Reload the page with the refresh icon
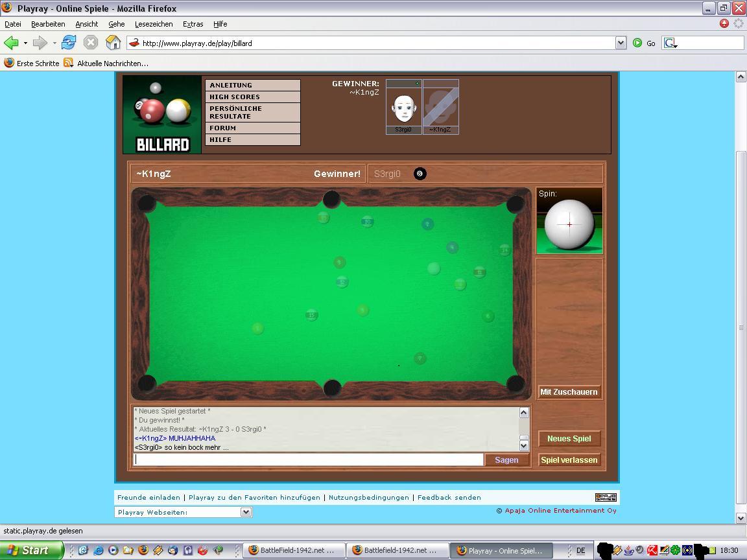 [x=69, y=42]
